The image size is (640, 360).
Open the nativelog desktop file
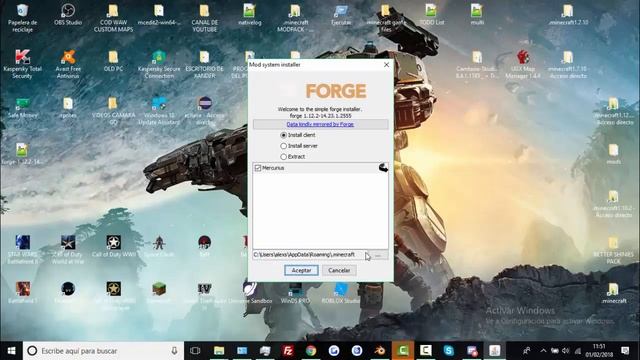[249, 15]
